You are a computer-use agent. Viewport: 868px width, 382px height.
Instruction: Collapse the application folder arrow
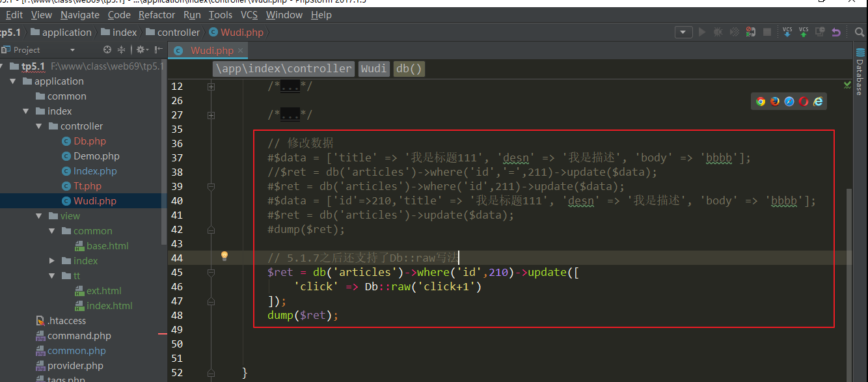pyautogui.click(x=13, y=81)
